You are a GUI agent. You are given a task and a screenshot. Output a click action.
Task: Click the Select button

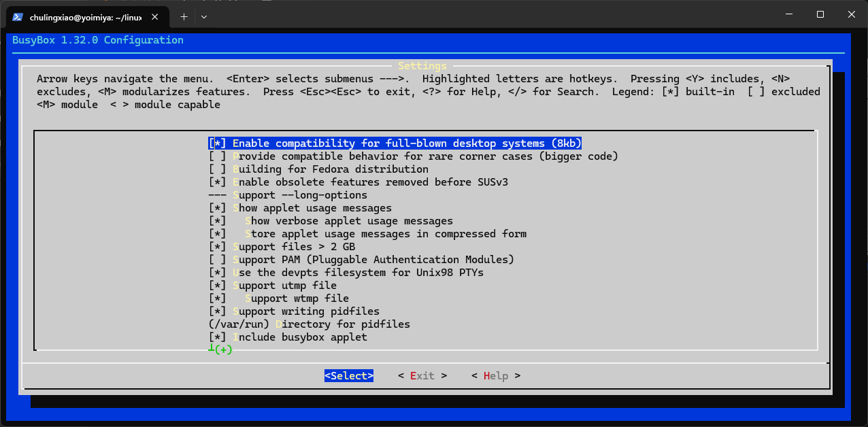pyautogui.click(x=349, y=376)
